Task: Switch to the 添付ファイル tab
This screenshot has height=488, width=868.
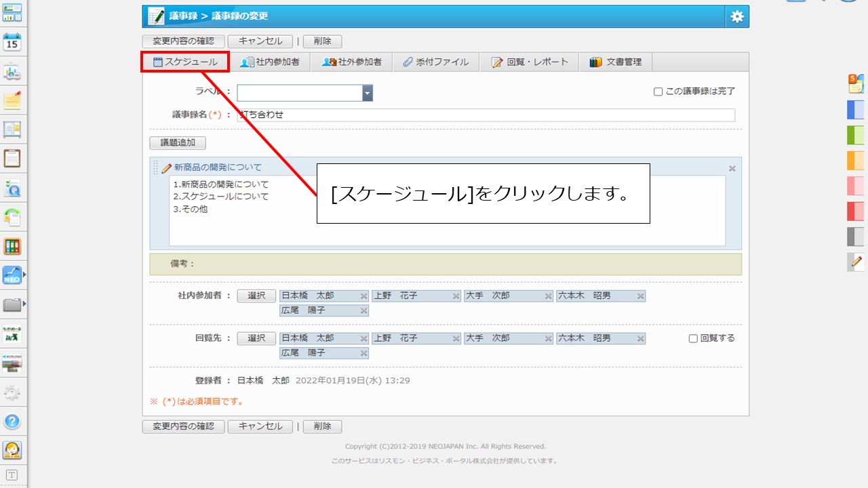Action: [x=435, y=62]
